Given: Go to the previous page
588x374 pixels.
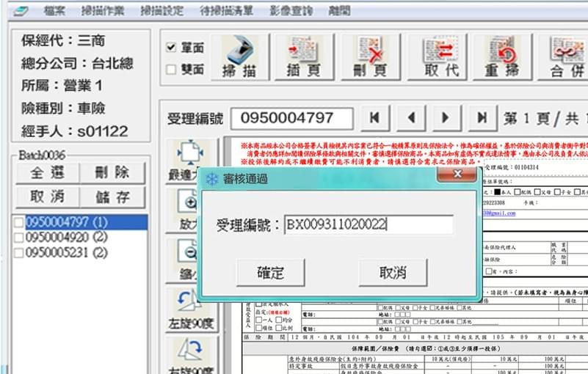Looking at the screenshot, I should click(411, 118).
